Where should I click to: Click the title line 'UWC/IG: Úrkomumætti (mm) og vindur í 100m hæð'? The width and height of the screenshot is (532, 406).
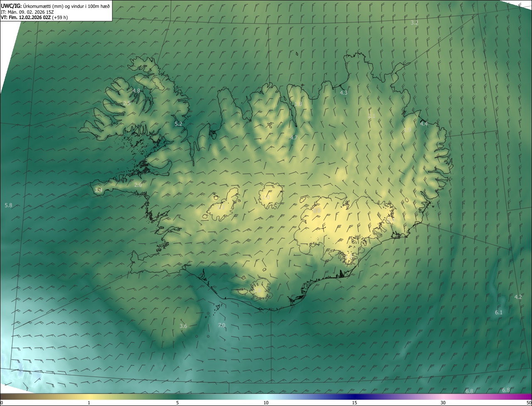tap(55, 5)
